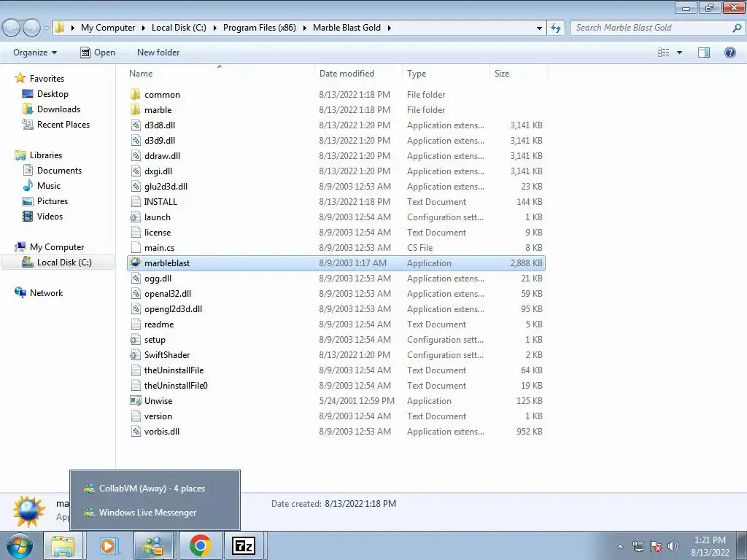Click the d3d8.dll file icon

point(136,125)
